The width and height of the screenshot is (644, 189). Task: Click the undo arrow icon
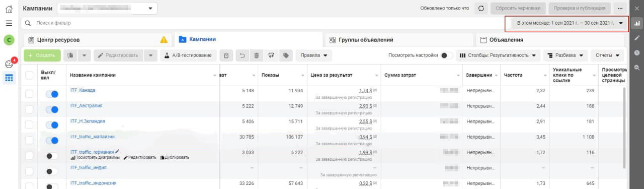point(242,55)
